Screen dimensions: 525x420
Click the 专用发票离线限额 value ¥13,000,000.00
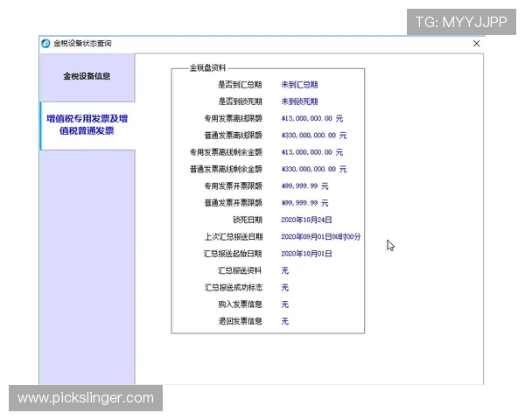[x=312, y=119]
